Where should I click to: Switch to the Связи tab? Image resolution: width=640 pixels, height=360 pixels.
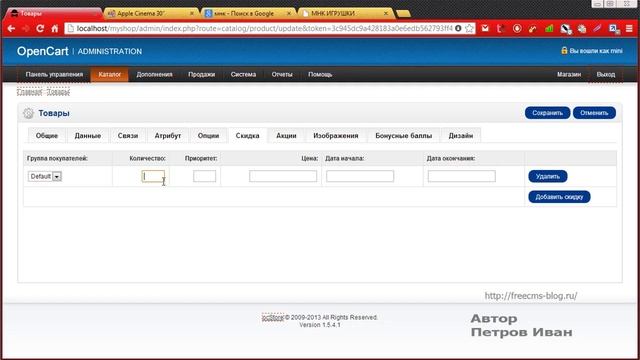pos(128,136)
